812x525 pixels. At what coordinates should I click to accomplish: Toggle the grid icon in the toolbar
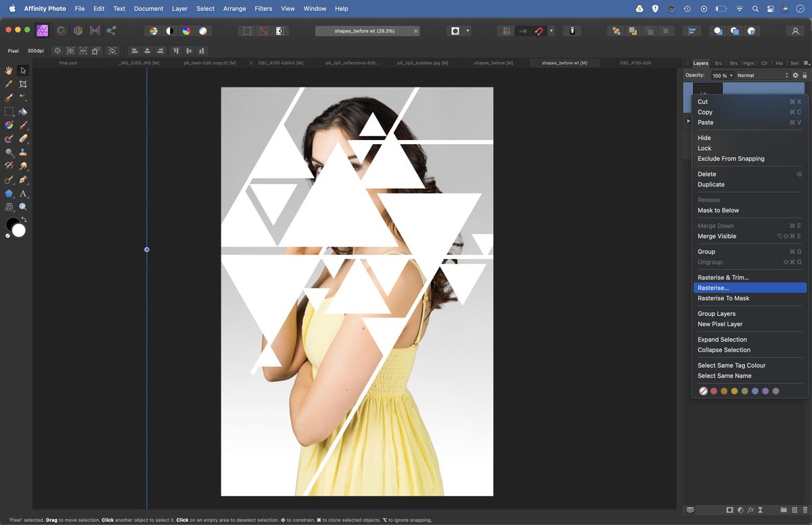505,30
